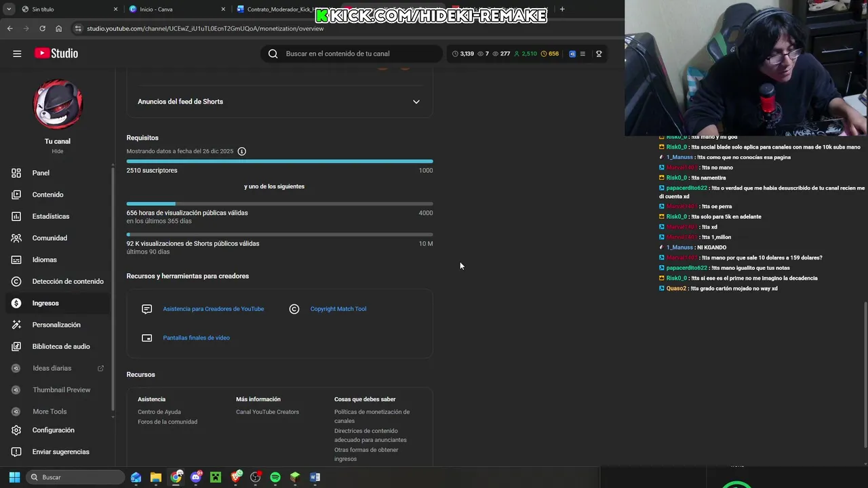Viewport: 868px width, 488px height.
Task: Switch to the Inicio - Canva tab
Action: [x=178, y=9]
